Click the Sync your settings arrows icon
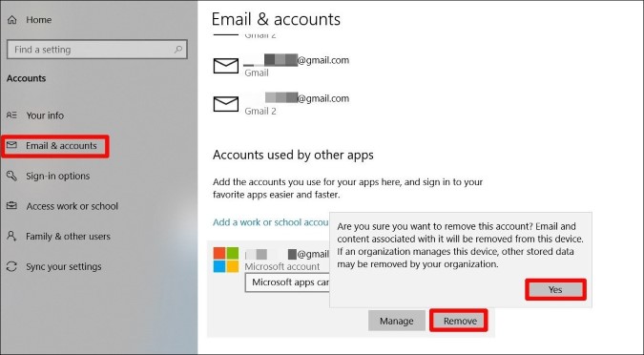 (11, 266)
